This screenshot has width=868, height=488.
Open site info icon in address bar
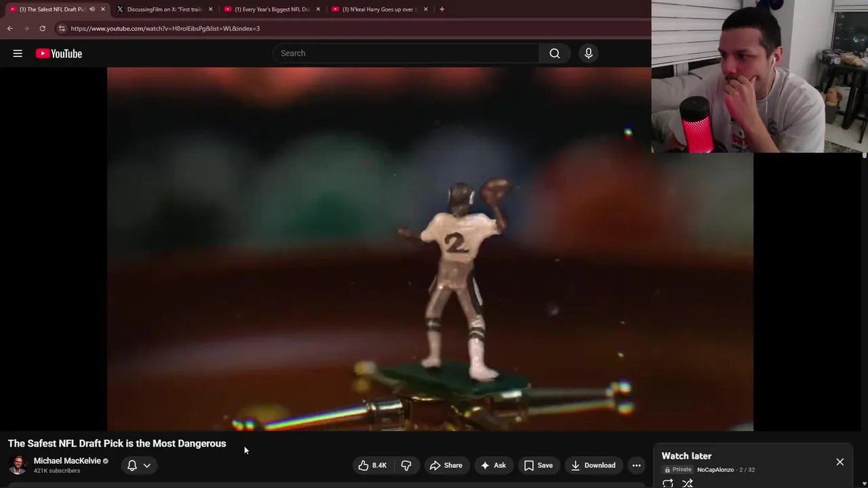(62, 28)
